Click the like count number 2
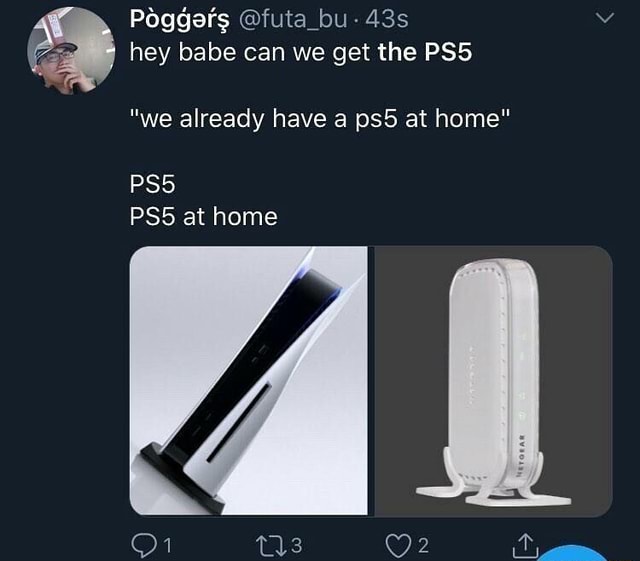The width and height of the screenshot is (640, 561). pos(424,545)
